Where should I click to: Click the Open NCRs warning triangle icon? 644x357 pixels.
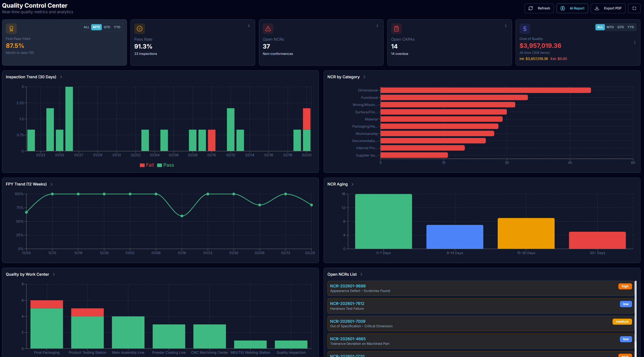(268, 29)
